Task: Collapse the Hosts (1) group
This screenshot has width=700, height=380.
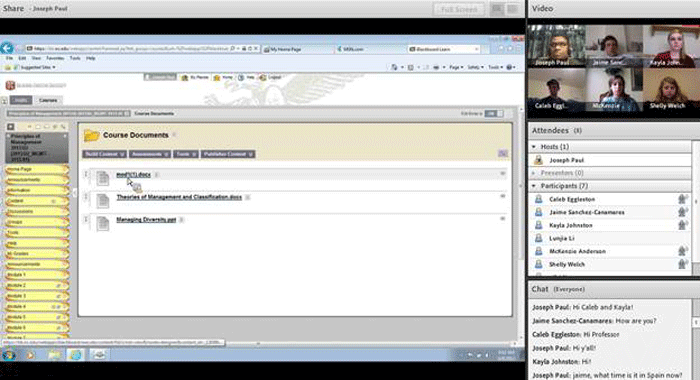Action: 534,146
